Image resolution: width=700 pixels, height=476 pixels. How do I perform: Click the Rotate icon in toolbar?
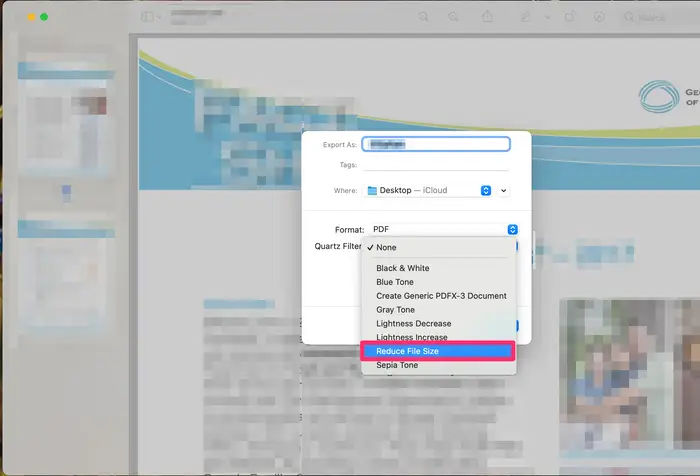(570, 17)
